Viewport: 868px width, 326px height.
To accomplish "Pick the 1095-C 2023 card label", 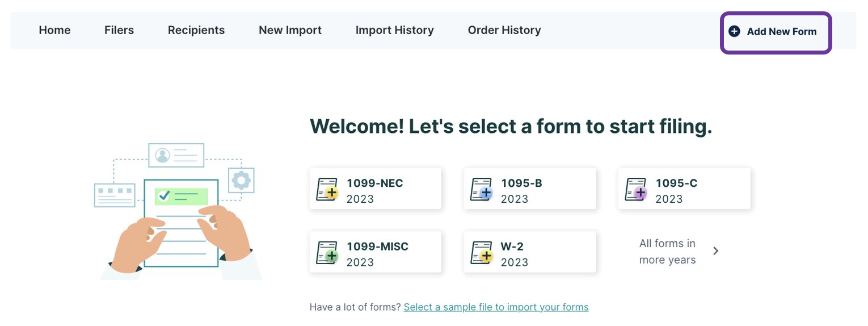I will [676, 190].
